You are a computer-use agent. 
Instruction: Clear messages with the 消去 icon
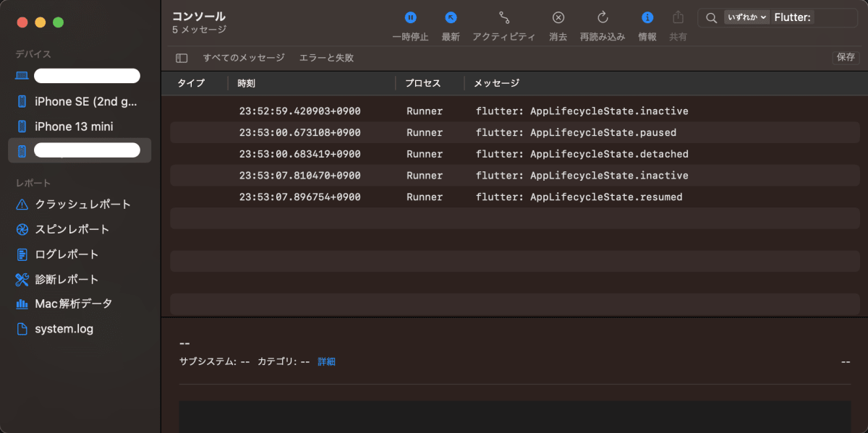tap(558, 17)
